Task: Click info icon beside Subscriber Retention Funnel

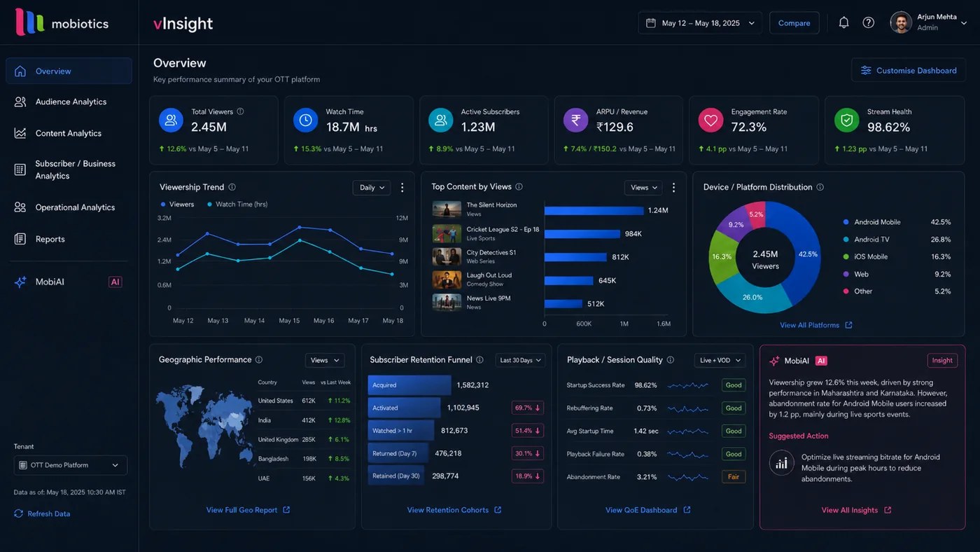Action: (479, 360)
